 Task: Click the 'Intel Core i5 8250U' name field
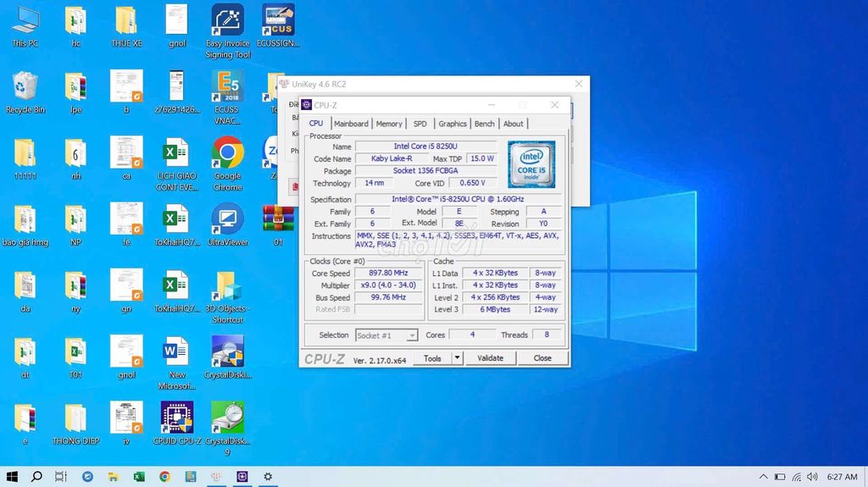click(x=426, y=146)
